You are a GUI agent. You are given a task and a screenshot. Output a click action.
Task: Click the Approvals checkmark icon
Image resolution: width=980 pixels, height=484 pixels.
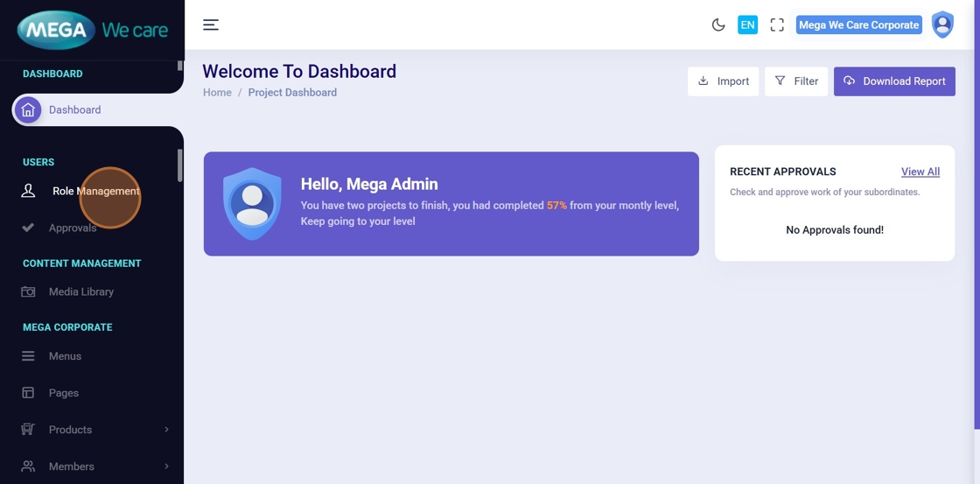tap(28, 228)
